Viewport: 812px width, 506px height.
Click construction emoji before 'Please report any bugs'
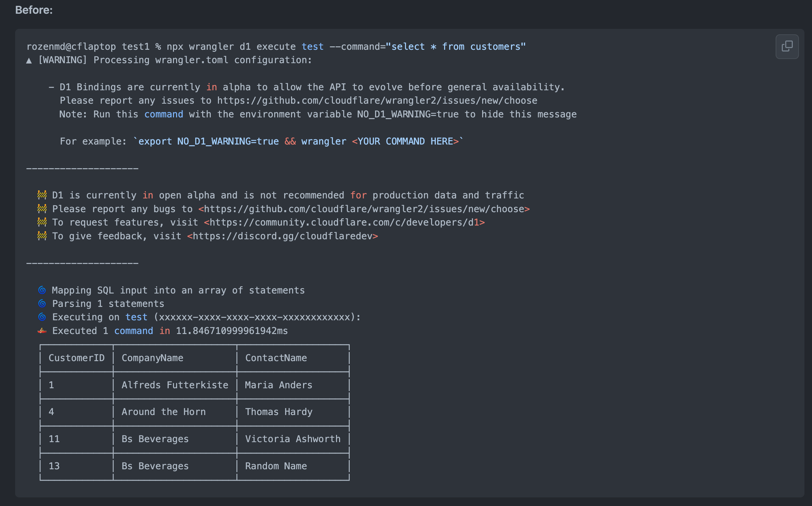(42, 209)
